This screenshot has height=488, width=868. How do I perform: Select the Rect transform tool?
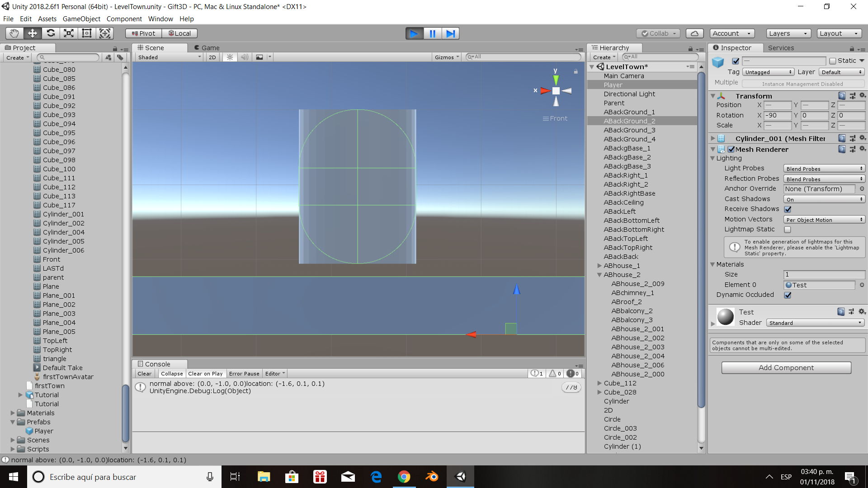point(87,33)
